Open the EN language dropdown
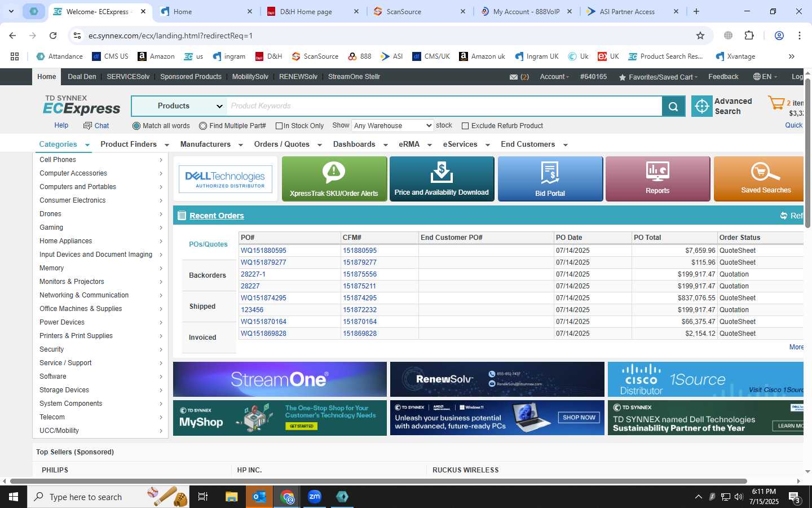 point(765,77)
